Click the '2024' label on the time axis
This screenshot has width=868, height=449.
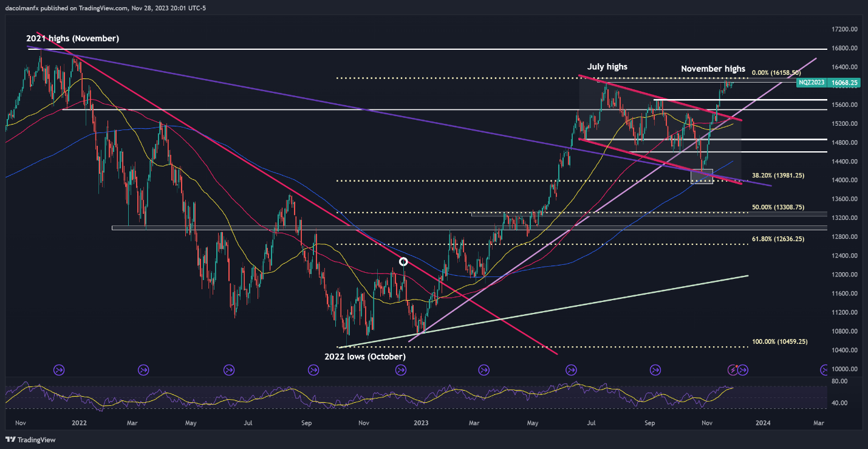[764, 422]
